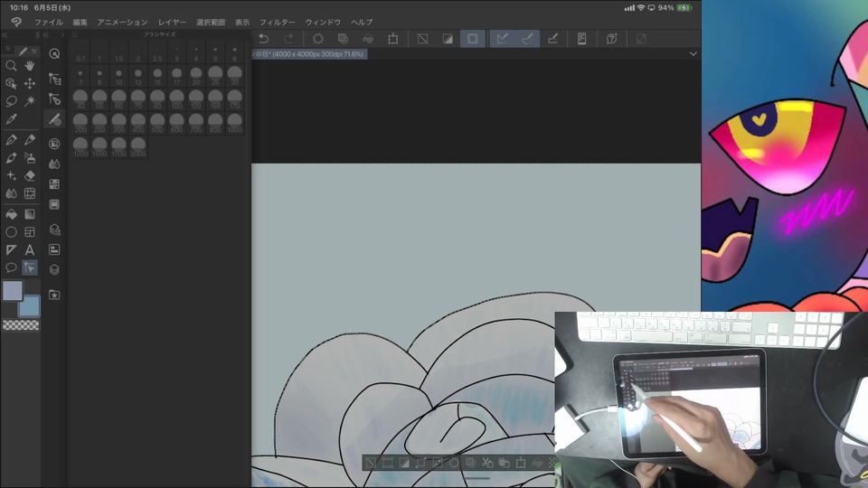Image resolution: width=868 pixels, height=488 pixels.
Task: Toggle Show selection border in command bar
Action: (x=473, y=39)
